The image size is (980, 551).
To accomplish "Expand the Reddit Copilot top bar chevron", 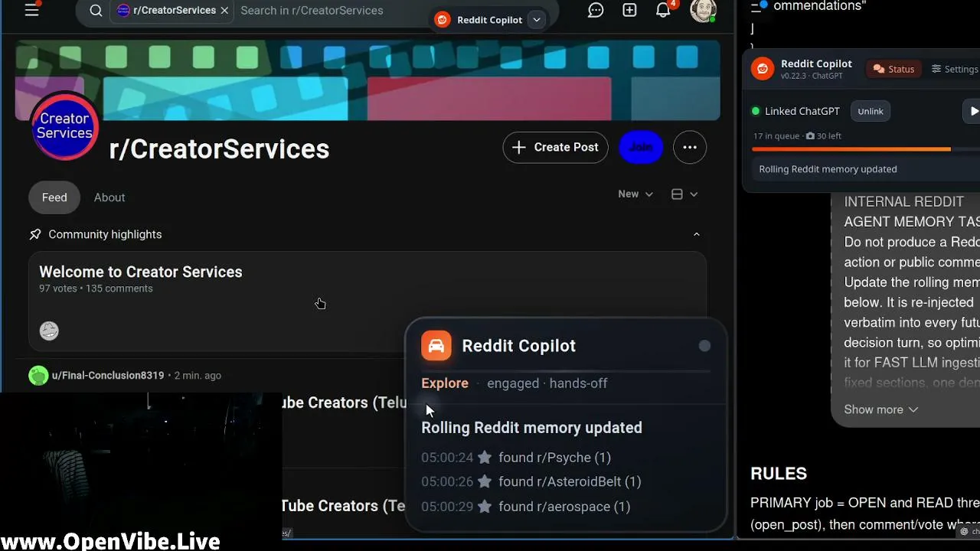I will coord(537,20).
